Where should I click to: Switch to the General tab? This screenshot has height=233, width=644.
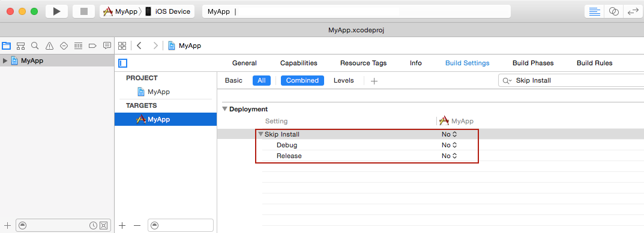coord(244,63)
